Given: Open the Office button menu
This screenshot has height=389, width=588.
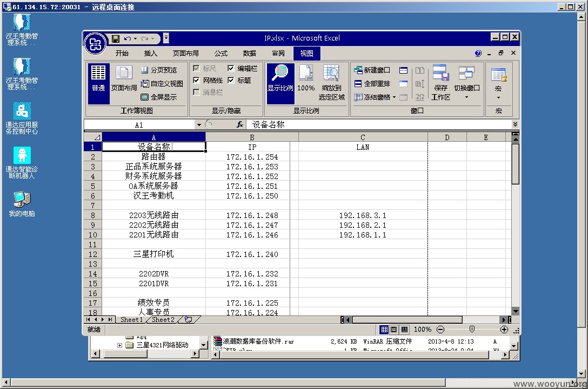Looking at the screenshot, I should click(96, 44).
